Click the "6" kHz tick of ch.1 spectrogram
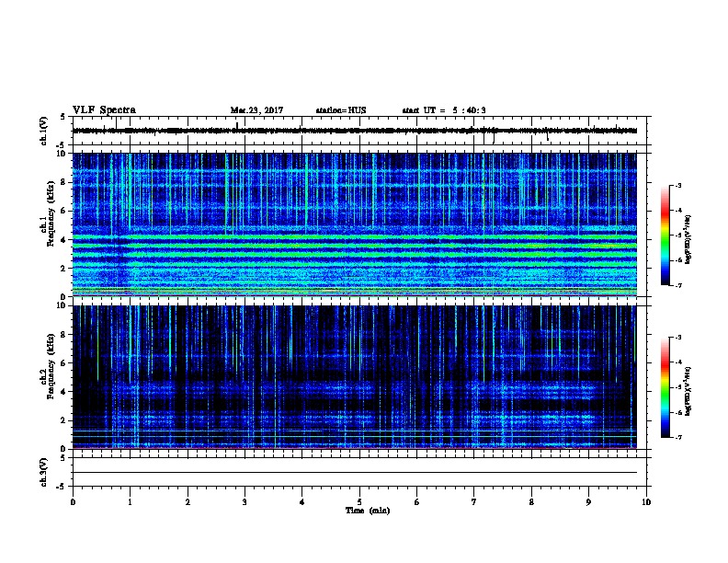 [x=63, y=211]
